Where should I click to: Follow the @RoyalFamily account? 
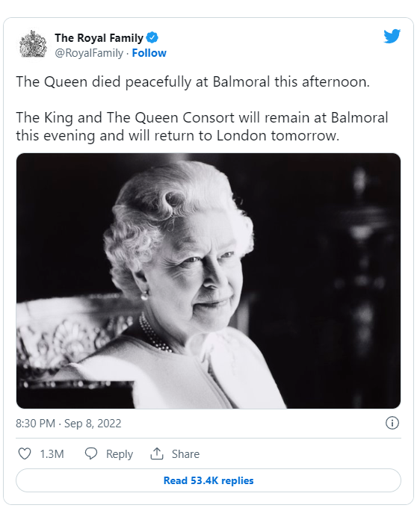[149, 53]
